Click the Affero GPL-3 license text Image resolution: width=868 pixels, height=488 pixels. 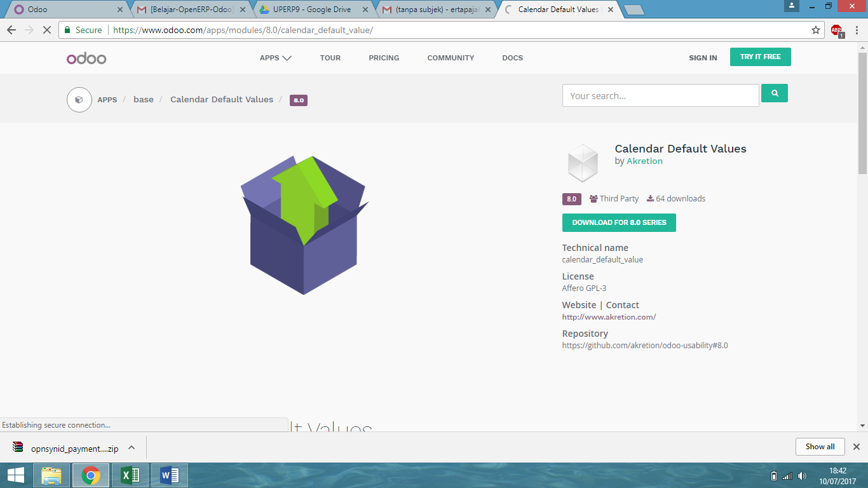[x=584, y=288]
